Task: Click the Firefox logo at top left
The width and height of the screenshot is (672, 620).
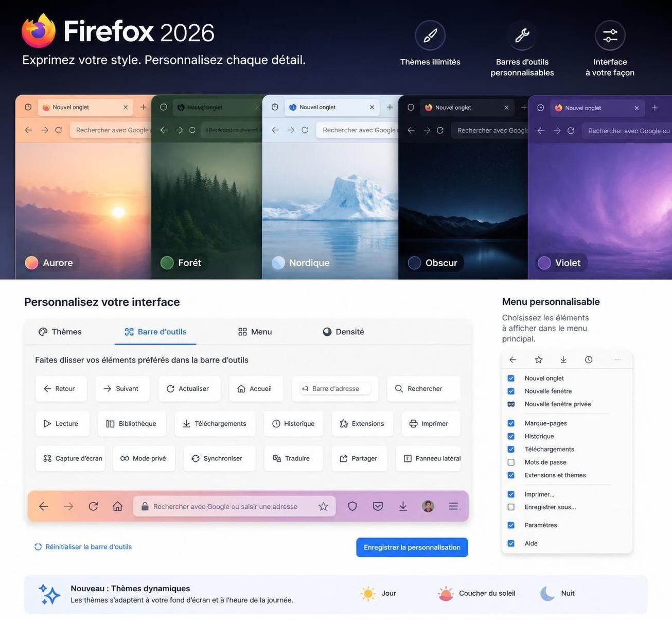Action: 39,31
